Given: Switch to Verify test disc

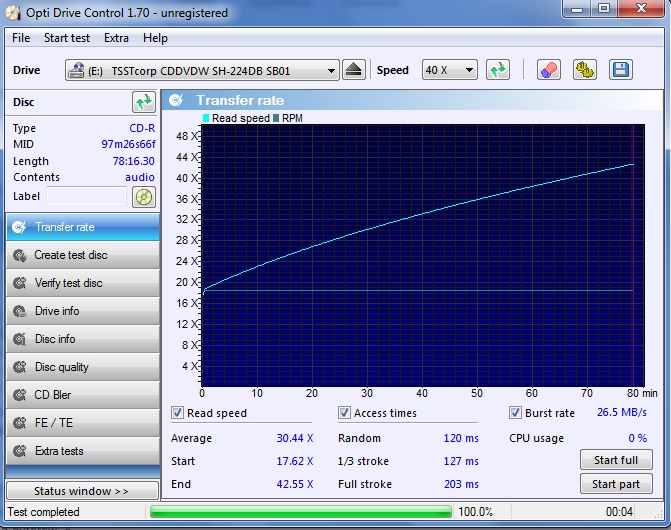Looking at the screenshot, I should click(83, 283).
